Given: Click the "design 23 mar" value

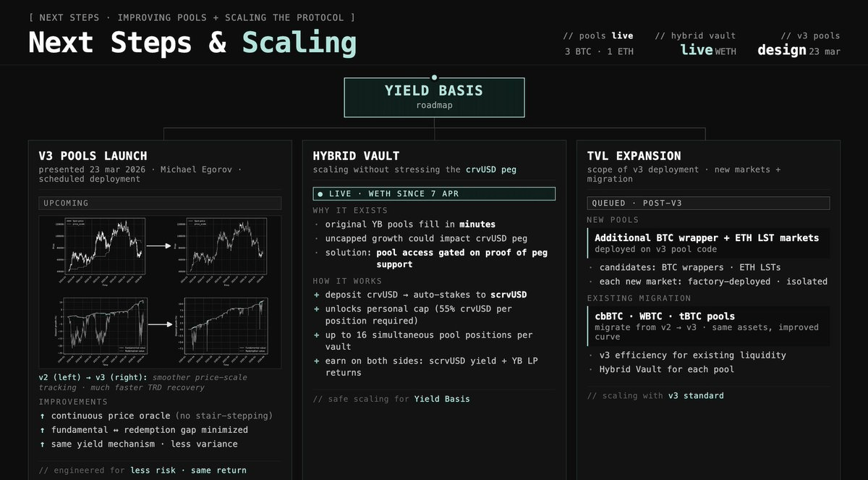Looking at the screenshot, I should click(799, 51).
